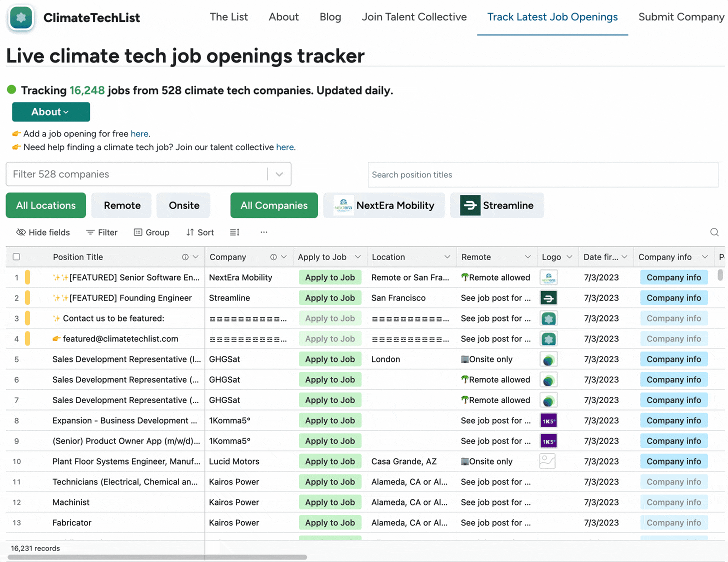Go to The List nav item
This screenshot has width=728, height=562.
(229, 17)
